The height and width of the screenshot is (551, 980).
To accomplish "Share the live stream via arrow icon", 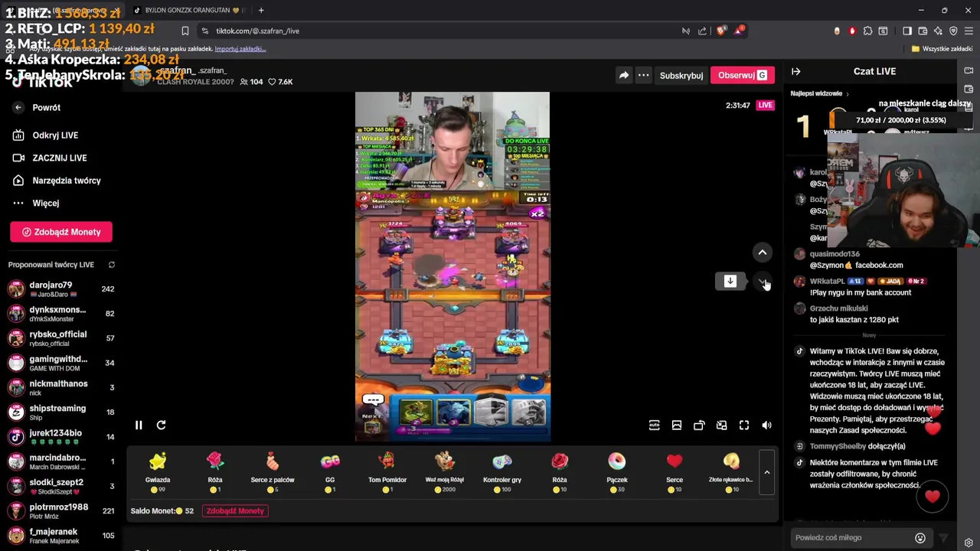I will coord(624,75).
